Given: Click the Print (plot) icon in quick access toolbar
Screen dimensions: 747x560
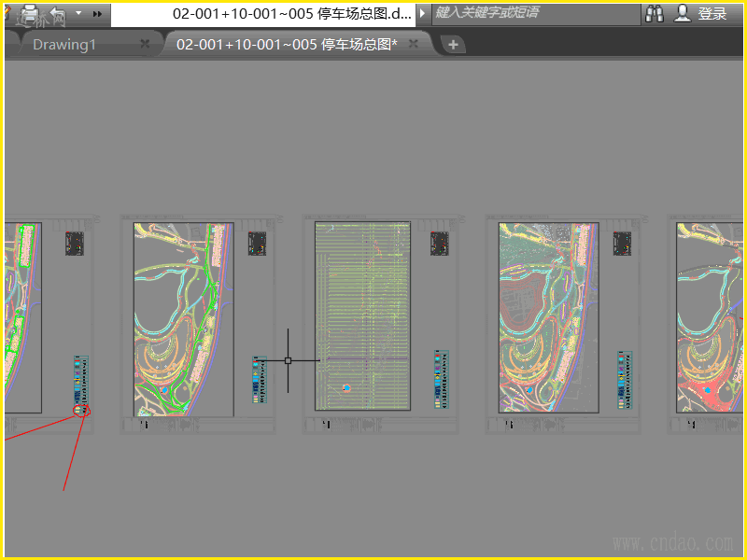Looking at the screenshot, I should pyautogui.click(x=31, y=13).
